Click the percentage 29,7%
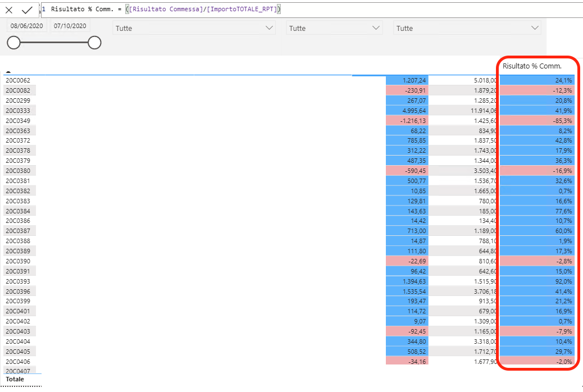 tap(564, 352)
